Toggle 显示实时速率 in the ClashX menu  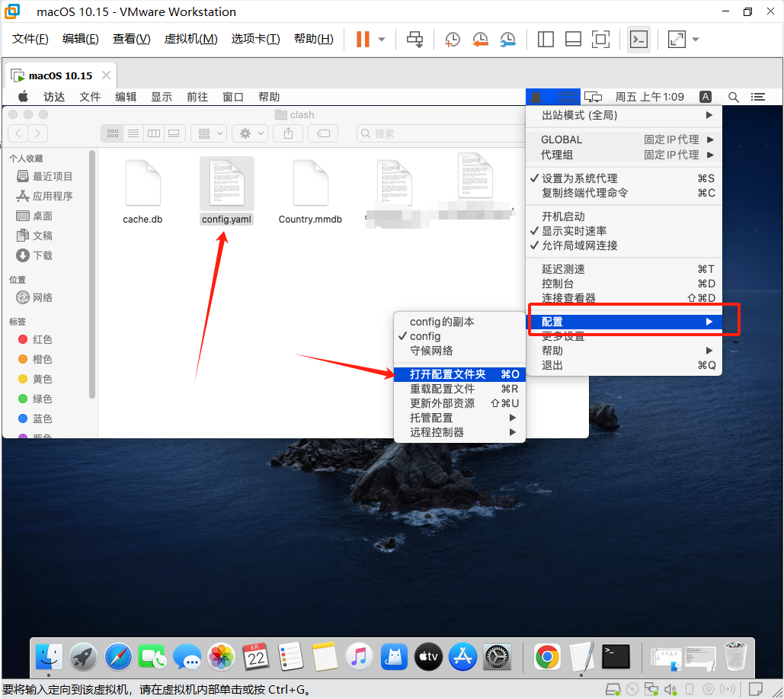point(574,231)
